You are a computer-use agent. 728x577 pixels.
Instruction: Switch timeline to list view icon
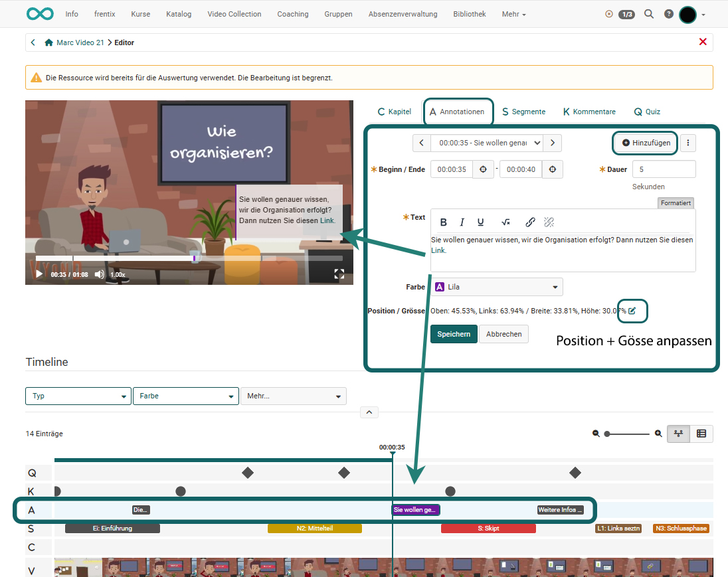pos(701,434)
